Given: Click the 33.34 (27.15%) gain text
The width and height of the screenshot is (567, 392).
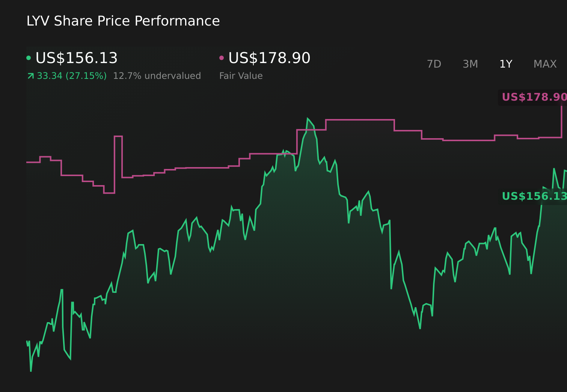Looking at the screenshot, I should coord(71,75).
